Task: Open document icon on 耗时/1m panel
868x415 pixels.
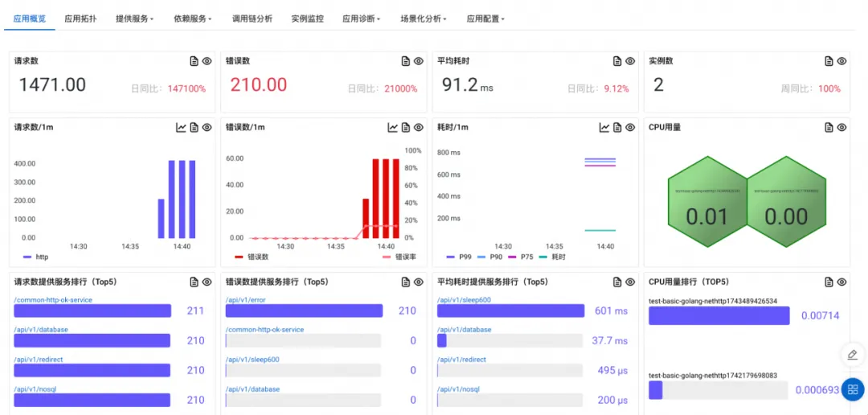Action: click(616, 127)
